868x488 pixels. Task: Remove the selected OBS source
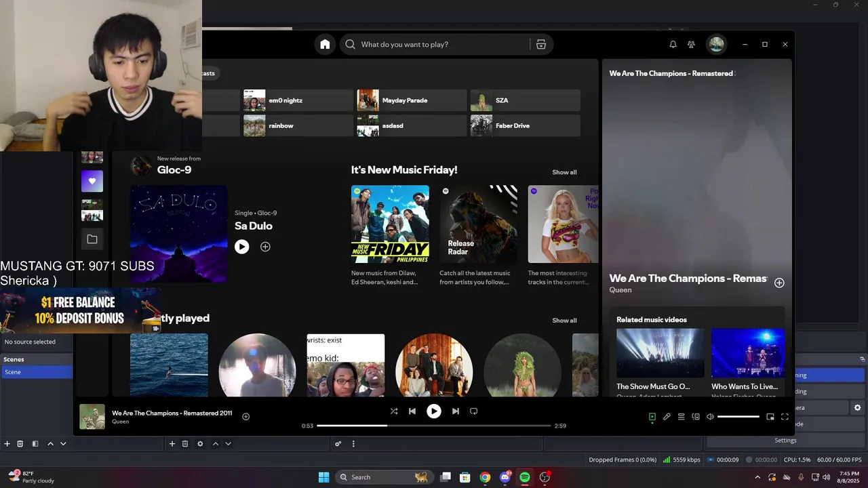pyautogui.click(x=185, y=444)
